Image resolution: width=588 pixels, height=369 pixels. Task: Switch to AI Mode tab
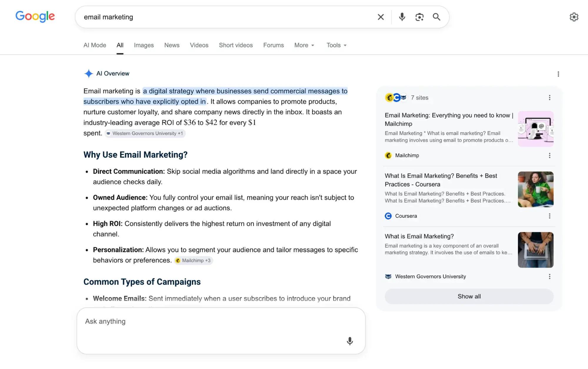click(95, 45)
